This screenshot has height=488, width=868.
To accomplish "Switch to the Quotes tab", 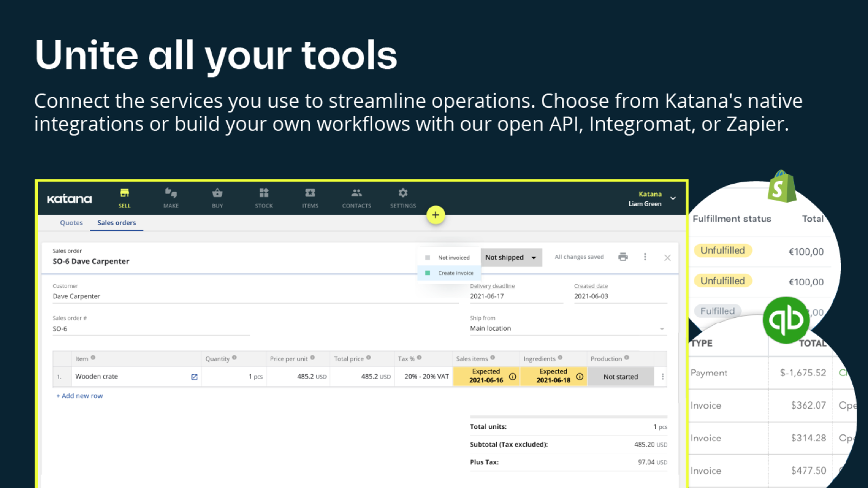I will pos(71,223).
